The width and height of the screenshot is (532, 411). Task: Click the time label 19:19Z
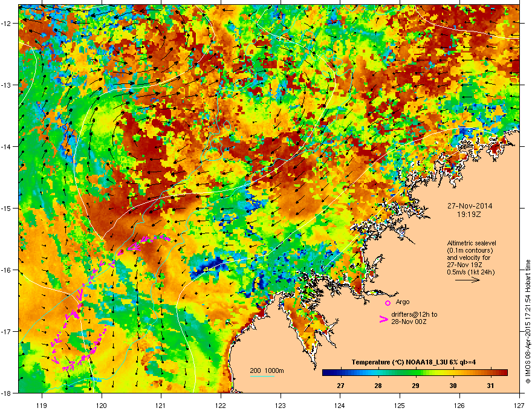469,215
